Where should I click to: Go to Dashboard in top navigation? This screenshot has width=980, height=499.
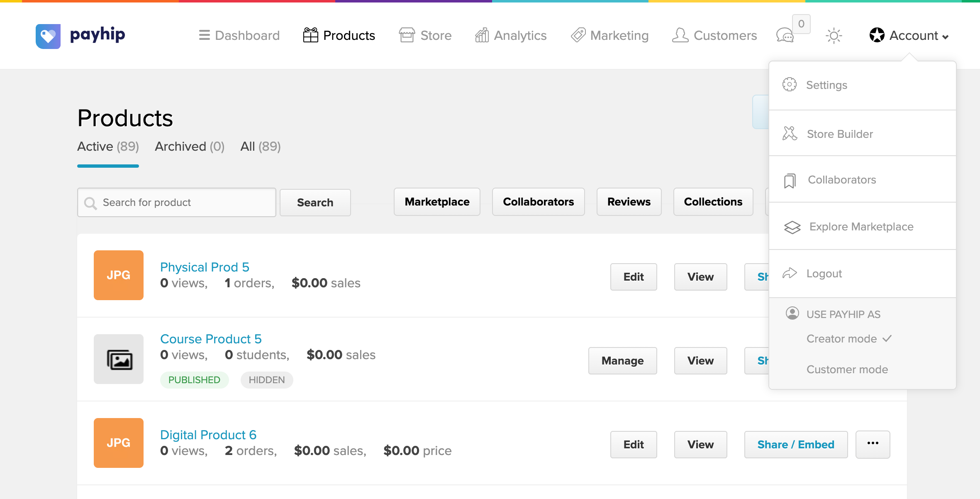pyautogui.click(x=239, y=35)
